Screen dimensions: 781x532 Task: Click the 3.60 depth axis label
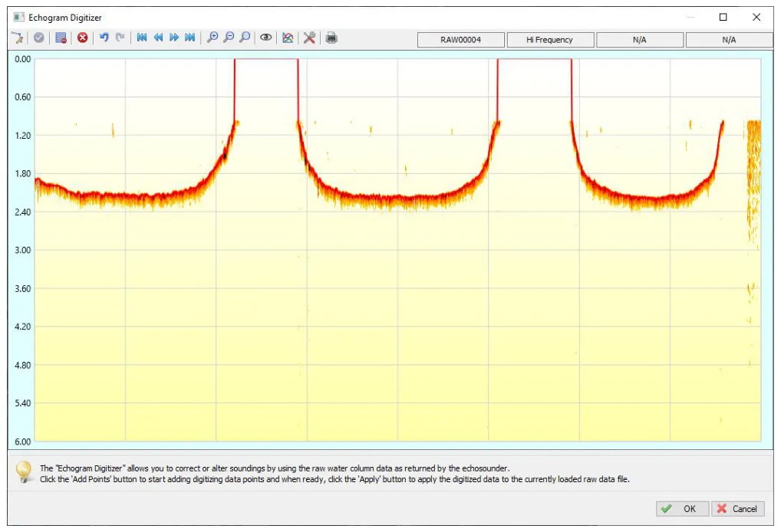pos(22,289)
